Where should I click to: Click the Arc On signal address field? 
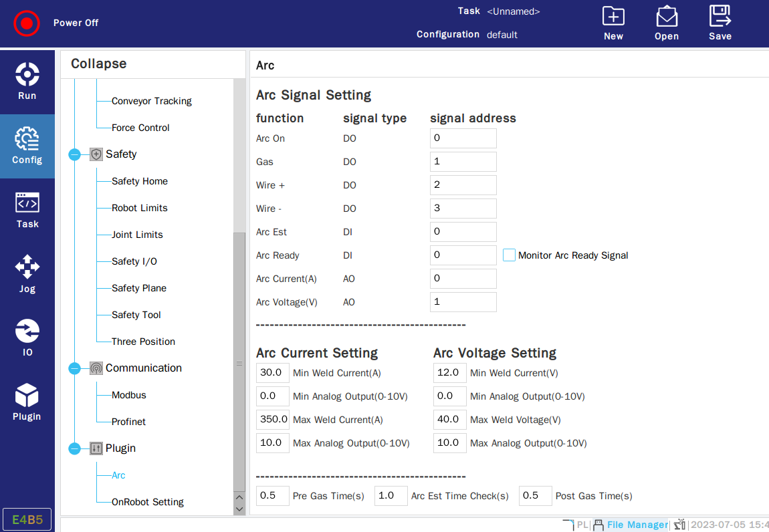(463, 138)
